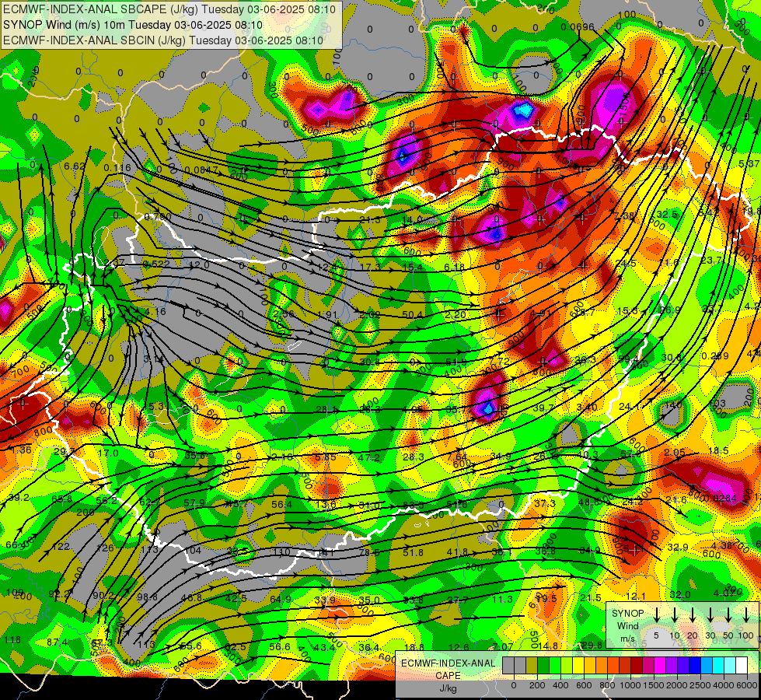This screenshot has width=761, height=700.
Task: Click the station value 57.9
Action: pos(194,502)
